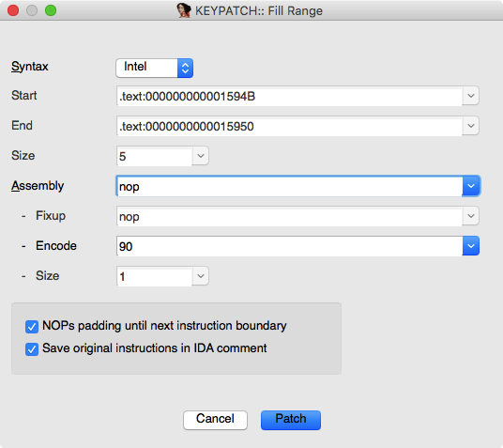This screenshot has height=448, width=503.
Task: Toggle Save original instructions in IDA comment
Action: (x=32, y=349)
